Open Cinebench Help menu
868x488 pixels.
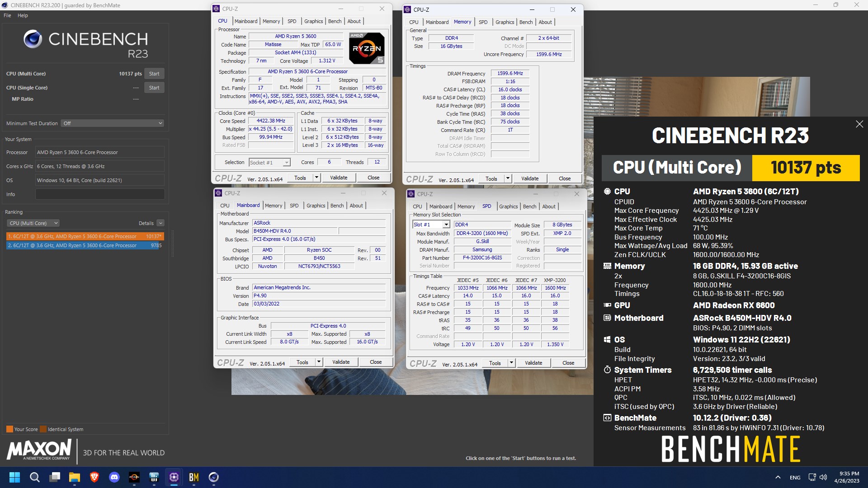(x=23, y=15)
